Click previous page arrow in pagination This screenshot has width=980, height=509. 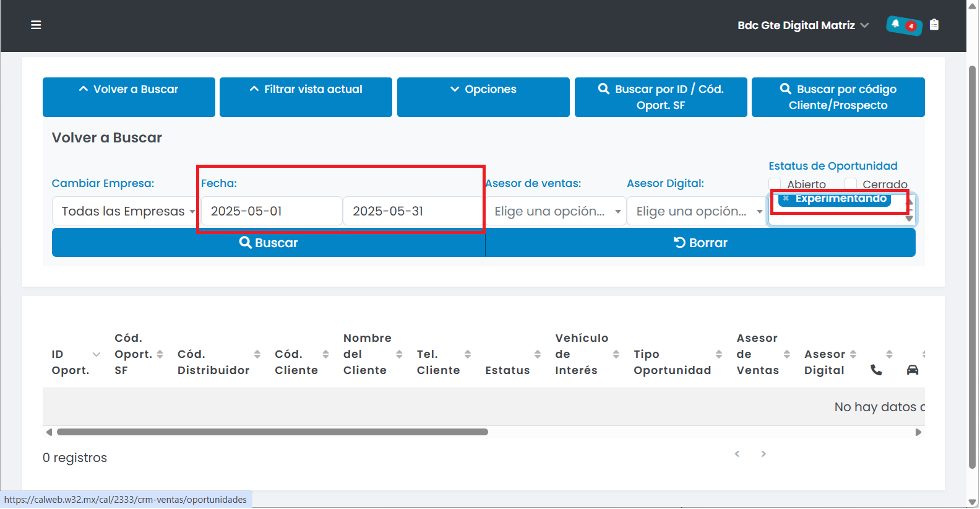[737, 454]
